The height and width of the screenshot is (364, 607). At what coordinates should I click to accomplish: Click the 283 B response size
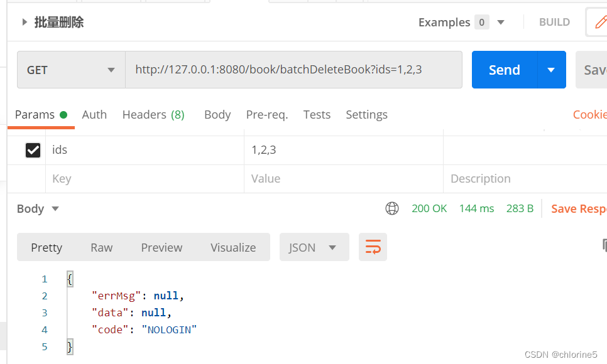point(520,208)
